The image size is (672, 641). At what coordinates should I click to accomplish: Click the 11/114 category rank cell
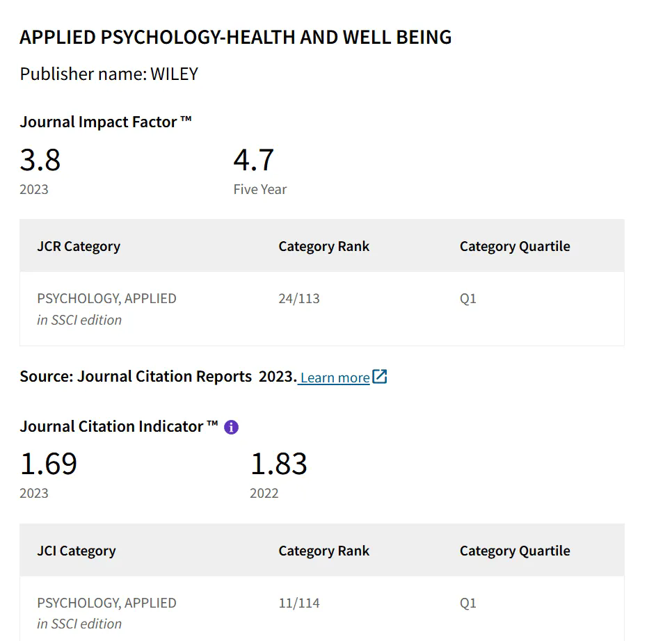click(299, 603)
